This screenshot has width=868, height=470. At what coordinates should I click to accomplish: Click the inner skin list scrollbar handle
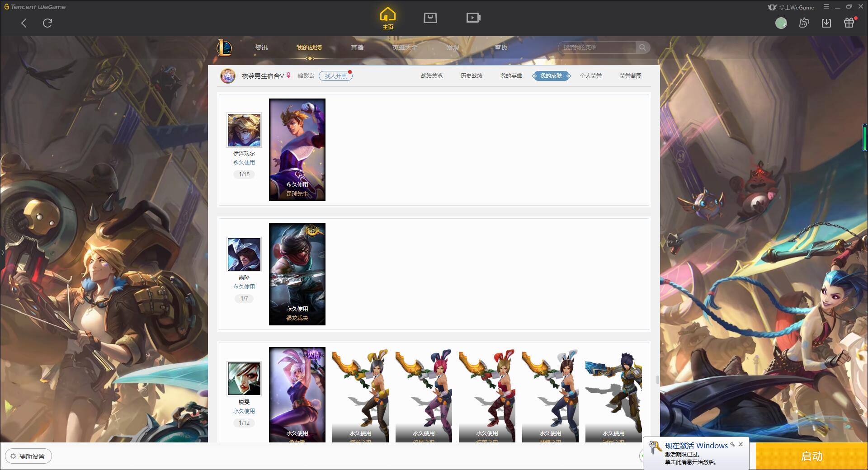[x=657, y=379]
